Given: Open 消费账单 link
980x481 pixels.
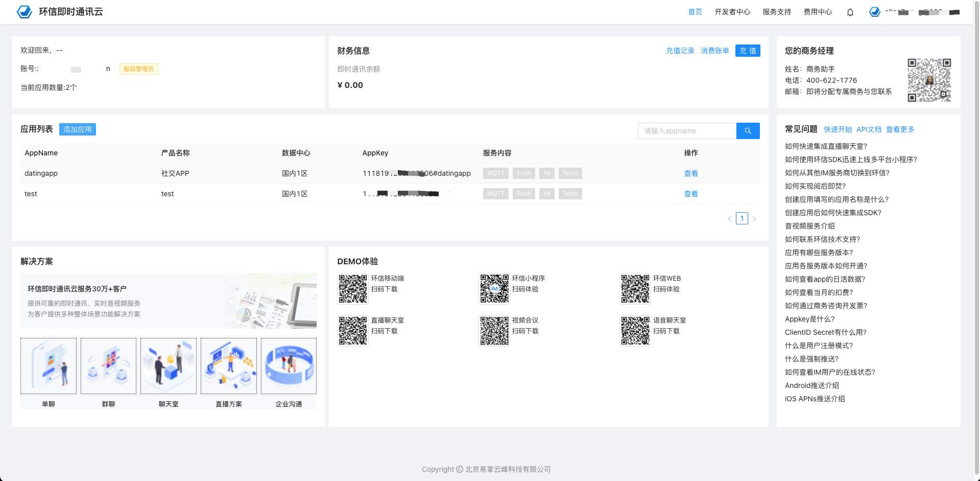Looking at the screenshot, I should (715, 51).
